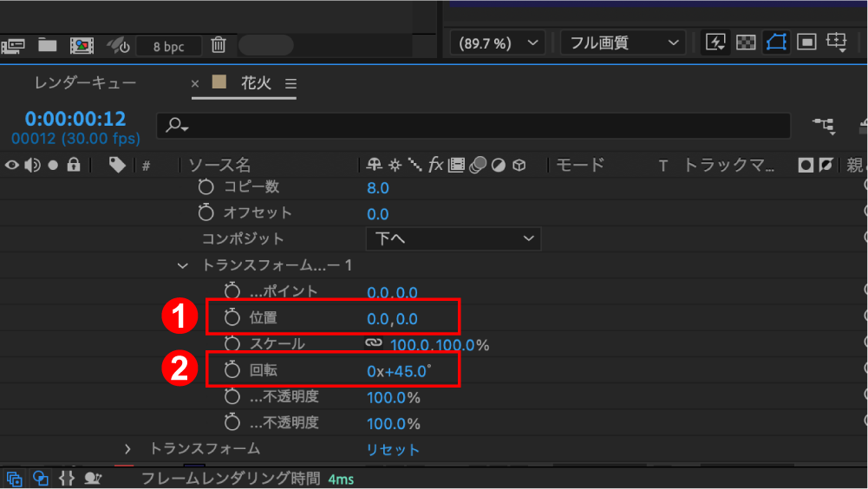Click the shy switch column icon
The width and height of the screenshot is (868, 489).
[375, 165]
